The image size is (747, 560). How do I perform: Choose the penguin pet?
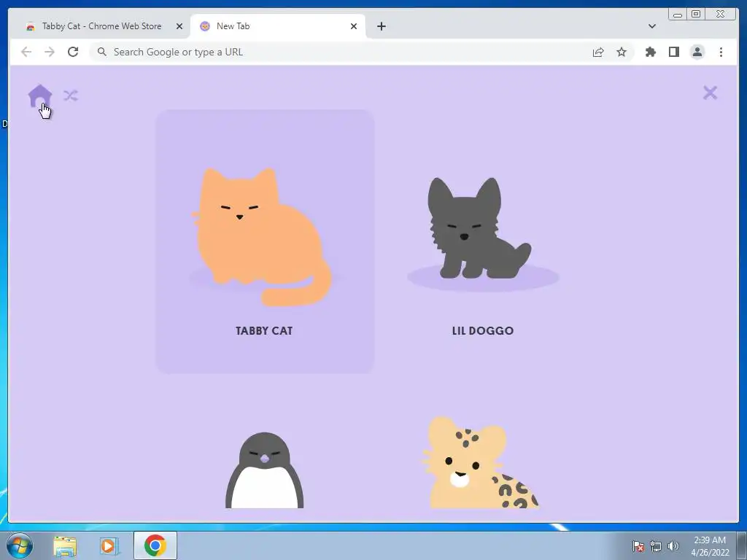(264, 470)
